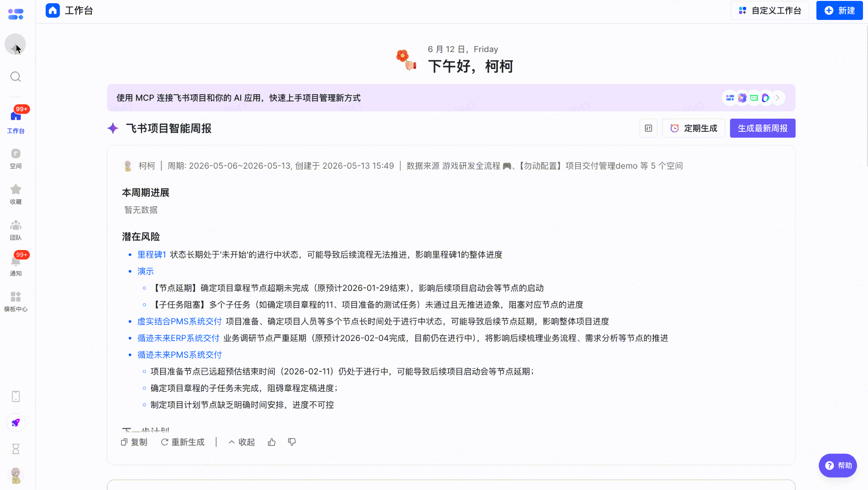Open the 演示 link

tap(146, 271)
